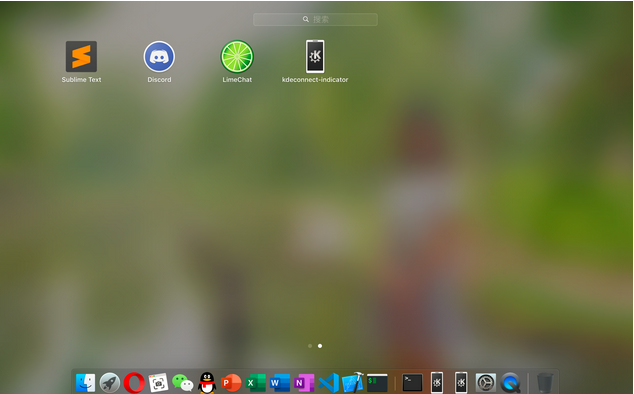Screen dimensions: 634x394
Task: Open WeChat from the Dock
Action: pos(183,382)
